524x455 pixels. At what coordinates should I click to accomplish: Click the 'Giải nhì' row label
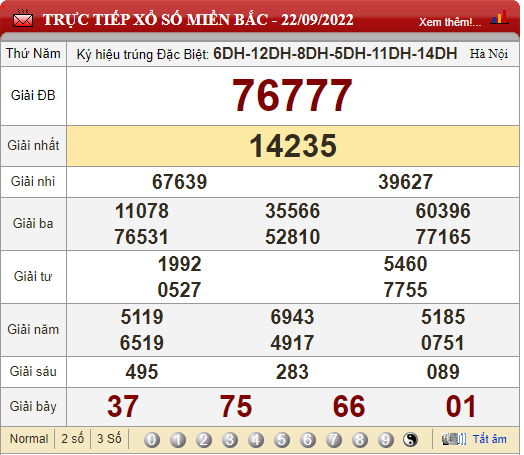pyautogui.click(x=33, y=181)
